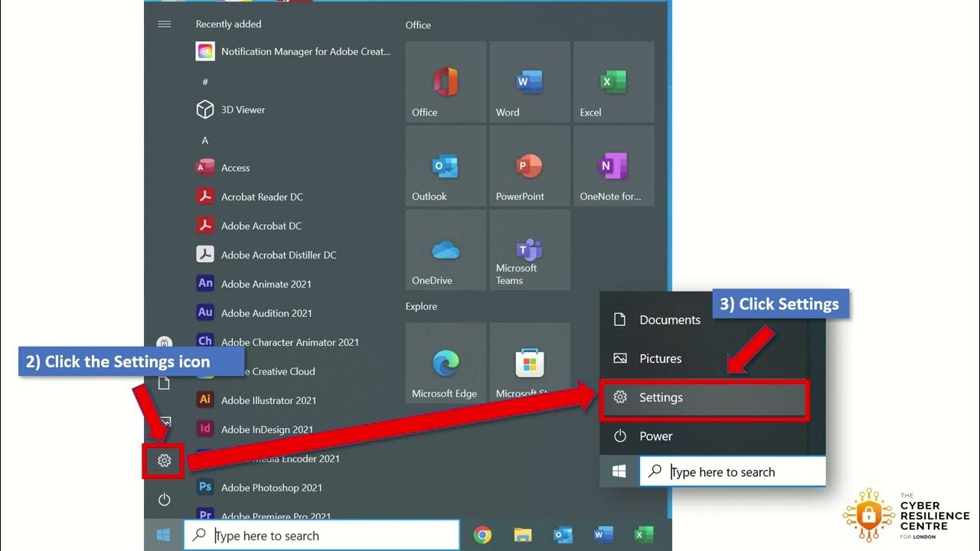Open the Word tile in Start menu

click(x=530, y=82)
